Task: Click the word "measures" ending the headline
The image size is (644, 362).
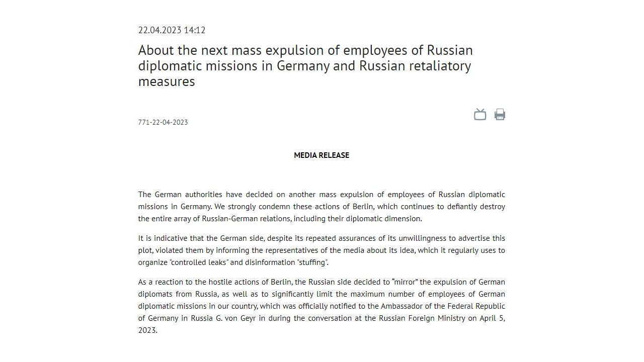Action: (167, 81)
